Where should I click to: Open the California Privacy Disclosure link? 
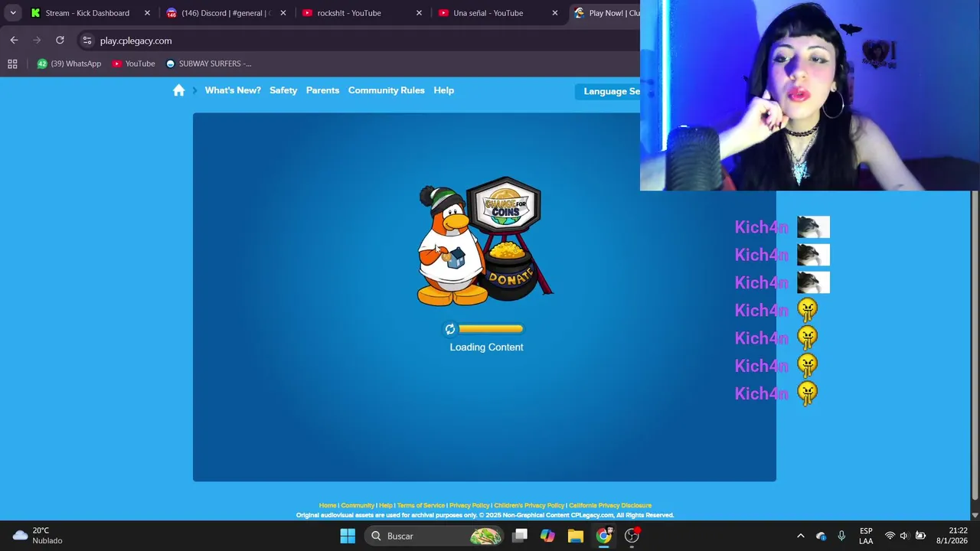610,505
